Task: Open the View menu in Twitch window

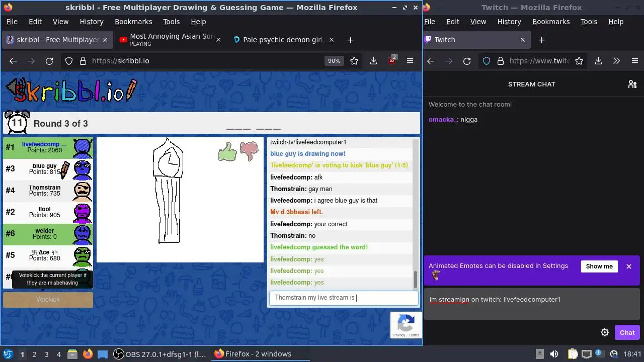Action: [x=478, y=22]
